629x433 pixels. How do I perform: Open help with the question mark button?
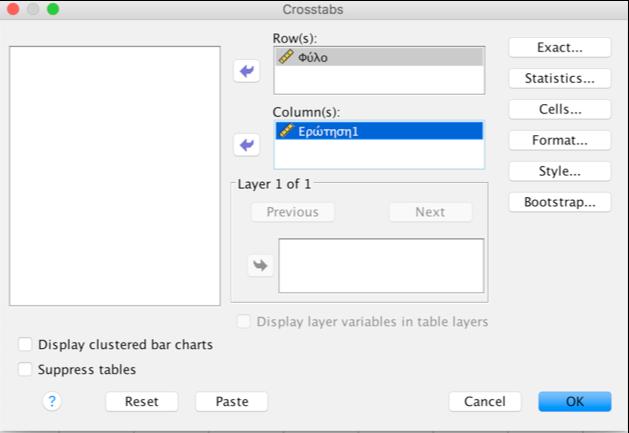(x=52, y=401)
